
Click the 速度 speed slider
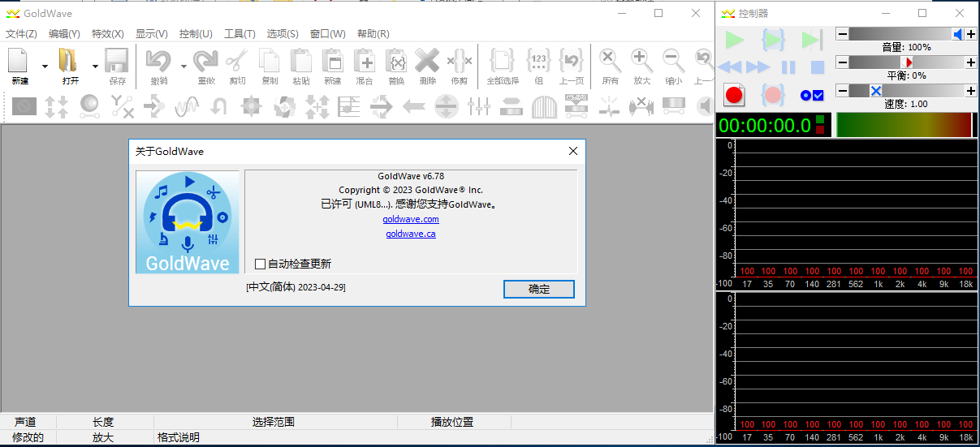[907, 91]
